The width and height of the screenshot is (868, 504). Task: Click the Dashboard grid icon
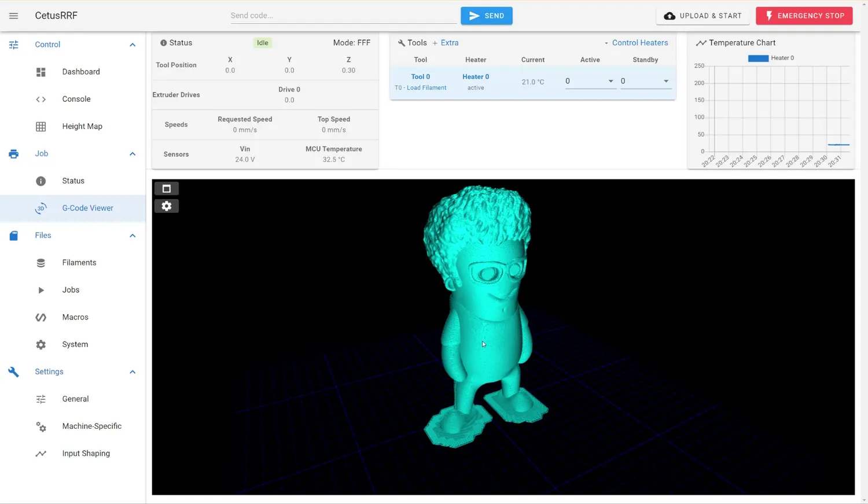point(41,72)
